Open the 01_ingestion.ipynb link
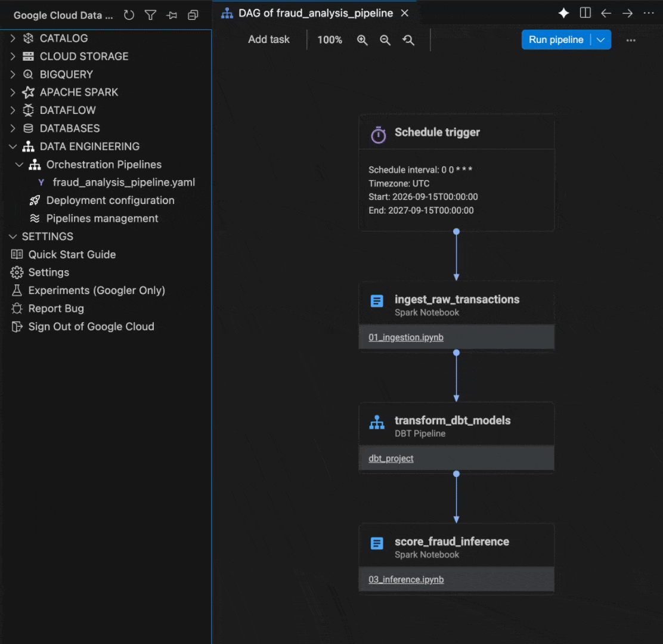Viewport: 663px width, 644px height. [406, 338]
